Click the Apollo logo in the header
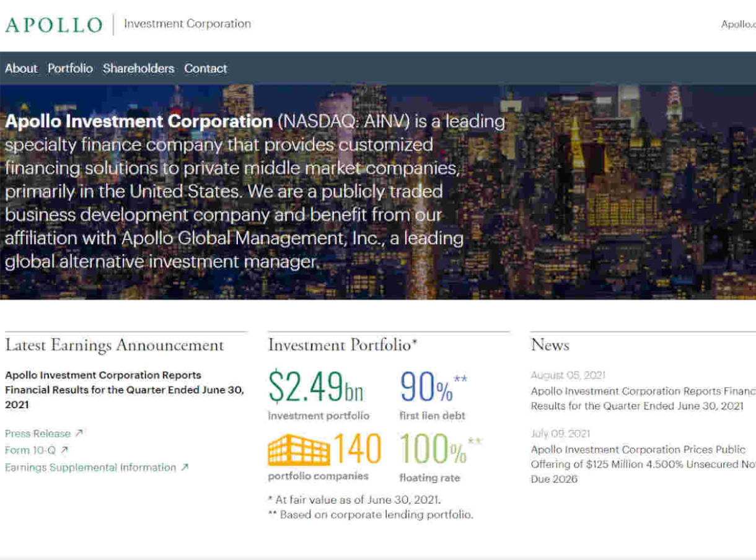Viewport: 756px width, 560px height. point(53,24)
